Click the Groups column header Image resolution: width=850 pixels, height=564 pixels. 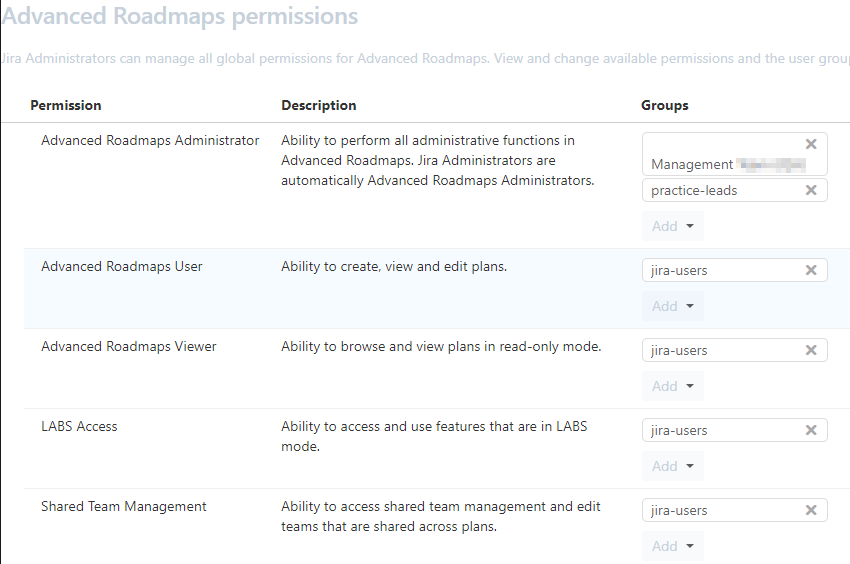665,105
